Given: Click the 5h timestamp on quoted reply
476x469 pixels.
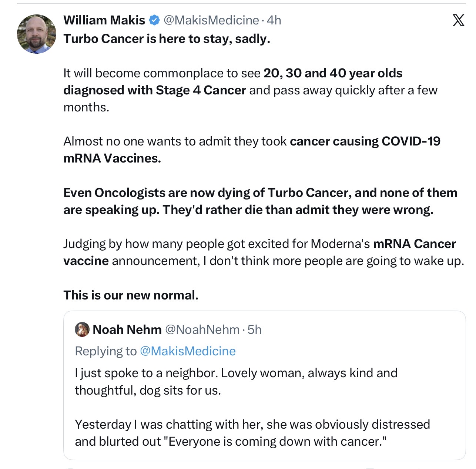Looking at the screenshot, I should 254,329.
